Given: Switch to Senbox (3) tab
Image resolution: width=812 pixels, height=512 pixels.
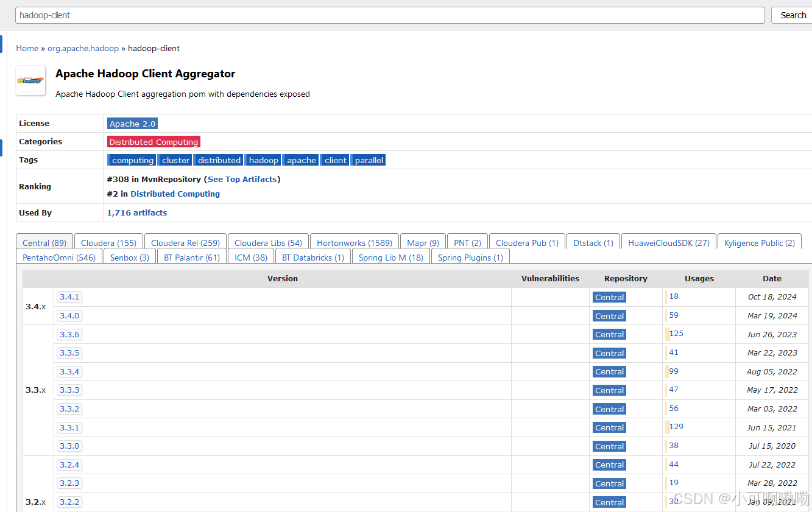Looking at the screenshot, I should point(130,258).
